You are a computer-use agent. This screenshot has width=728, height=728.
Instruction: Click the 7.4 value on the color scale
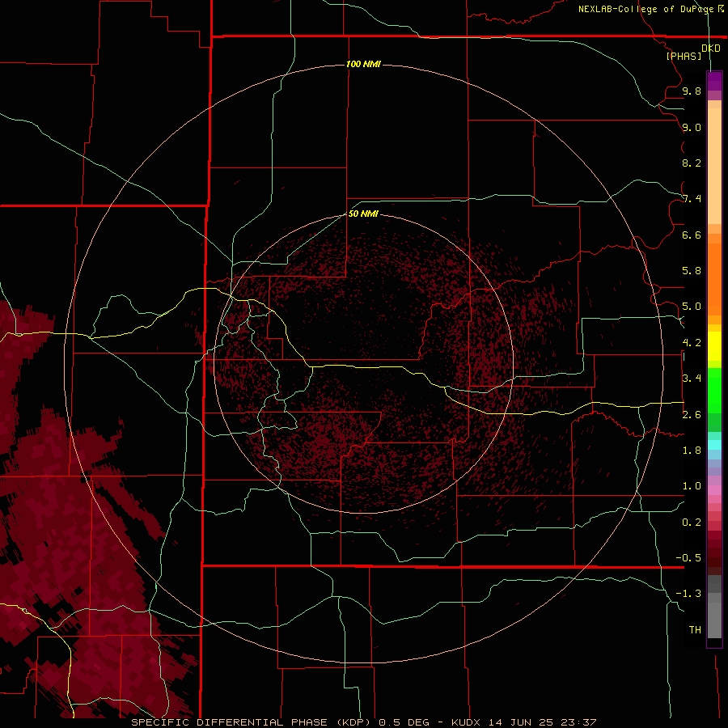pyautogui.click(x=692, y=199)
